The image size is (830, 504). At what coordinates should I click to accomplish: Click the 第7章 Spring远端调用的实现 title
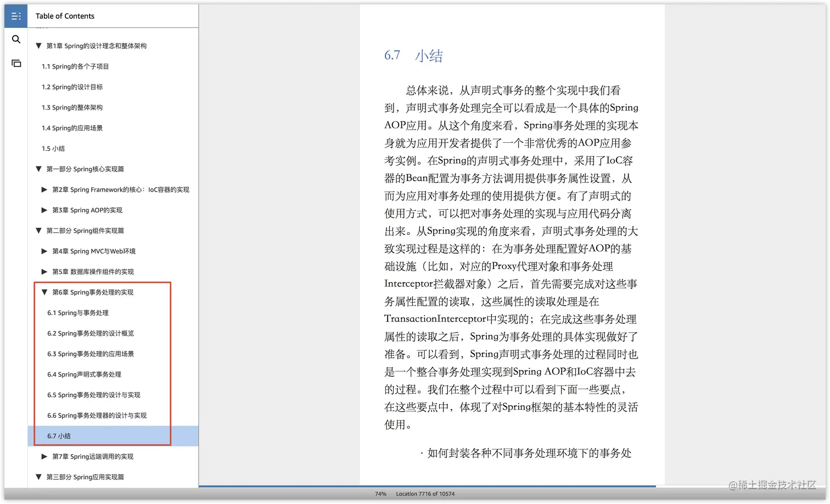click(93, 457)
